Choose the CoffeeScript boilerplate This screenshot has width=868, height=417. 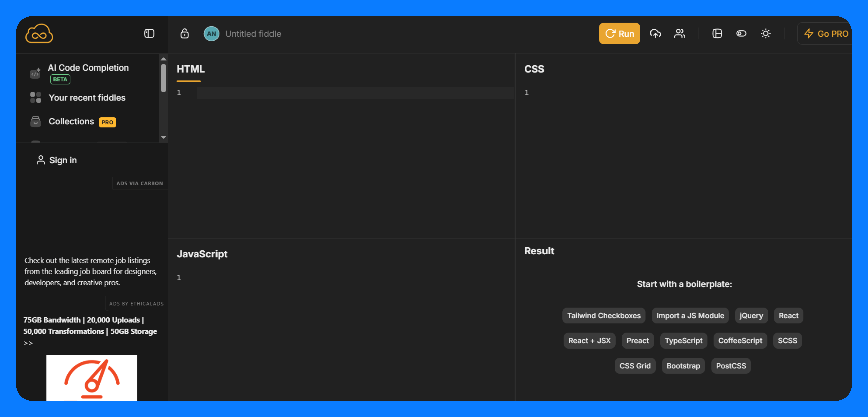point(740,341)
